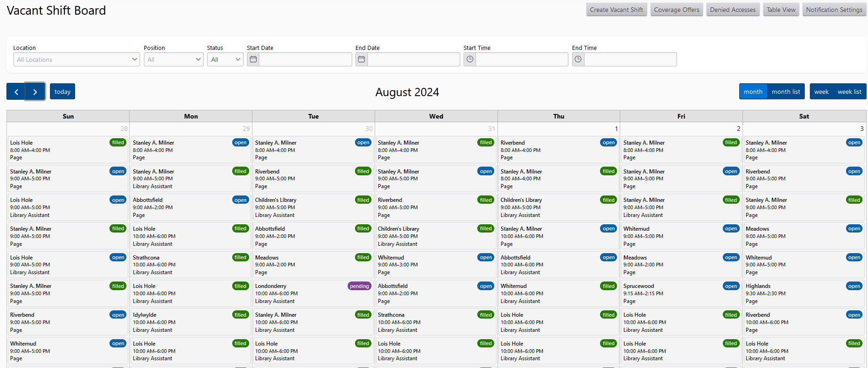Open Saturday Riverbend 10:00 AM–6:00 PM shift
Image resolution: width=868 pixels, height=368 pixels.
click(804, 322)
